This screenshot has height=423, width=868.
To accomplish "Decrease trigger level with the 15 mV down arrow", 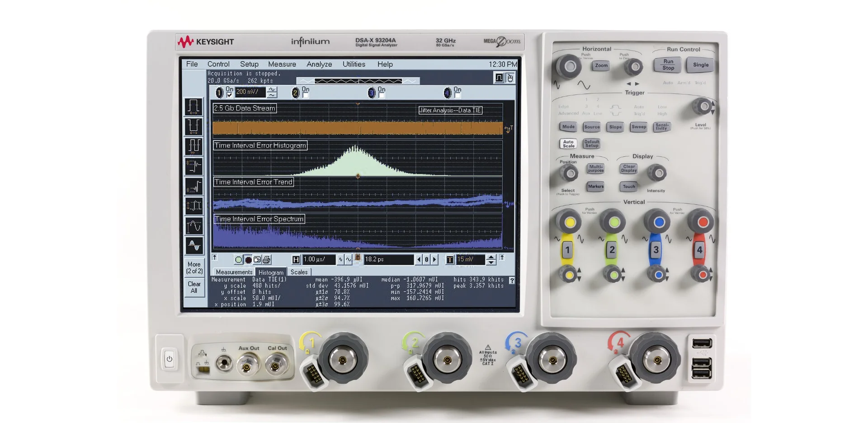I will pos(491,263).
